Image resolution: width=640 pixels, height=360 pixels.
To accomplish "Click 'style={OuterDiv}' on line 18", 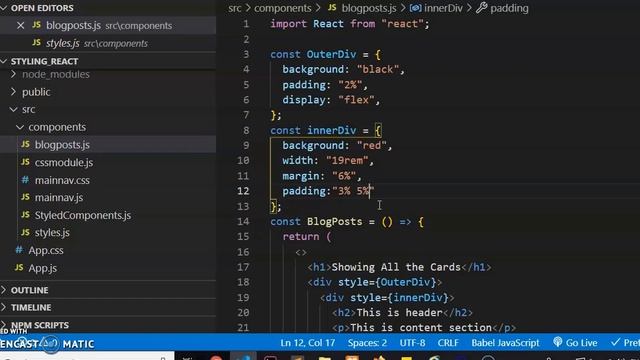I will (x=387, y=282).
